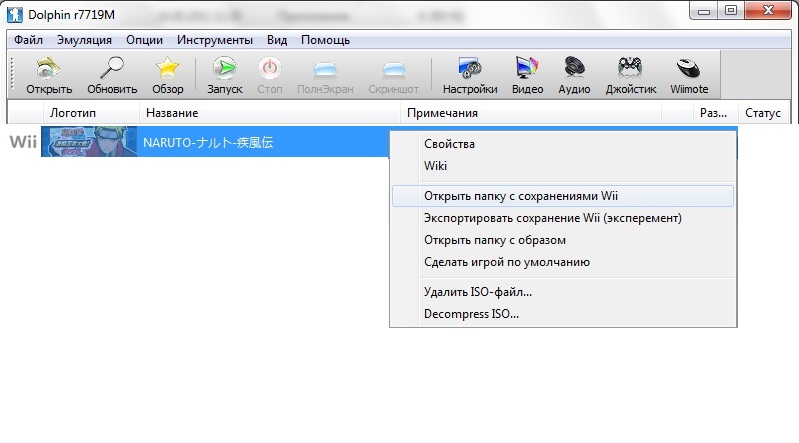The height and width of the screenshot is (443, 799).
Task: Click the Wii platform logo in game row
Action: [x=23, y=141]
